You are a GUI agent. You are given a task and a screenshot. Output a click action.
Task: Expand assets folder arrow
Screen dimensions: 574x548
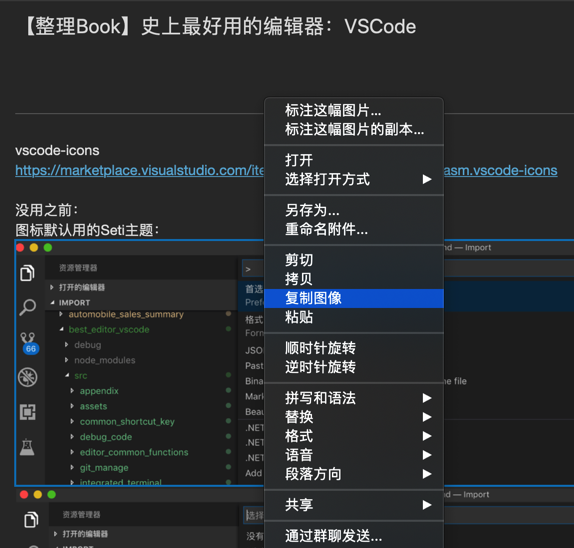pyautogui.click(x=72, y=406)
